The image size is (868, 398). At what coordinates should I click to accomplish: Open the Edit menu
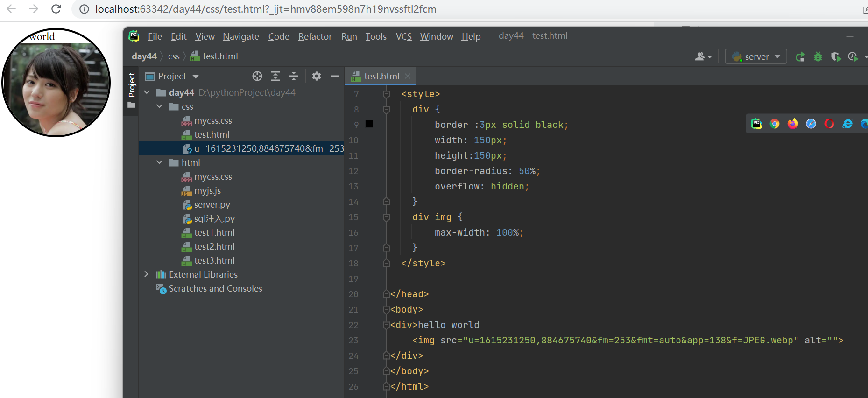178,36
